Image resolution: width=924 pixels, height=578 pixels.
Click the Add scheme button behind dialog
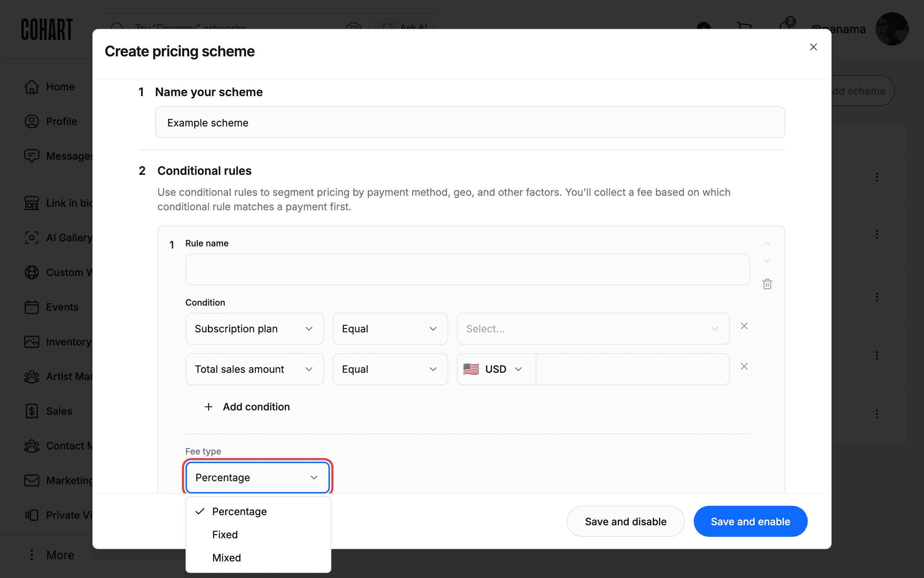click(x=863, y=91)
